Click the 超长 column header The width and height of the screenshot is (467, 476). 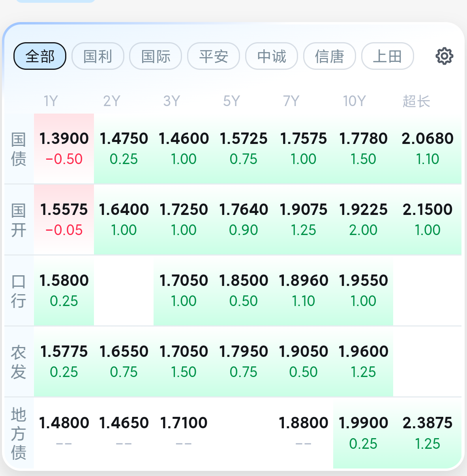click(x=416, y=101)
